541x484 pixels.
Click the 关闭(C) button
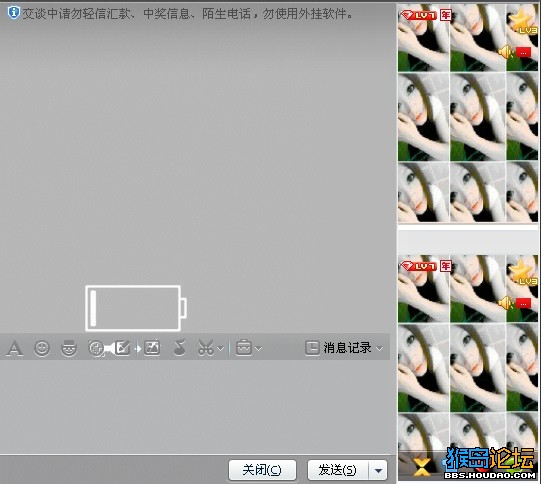pos(262,470)
